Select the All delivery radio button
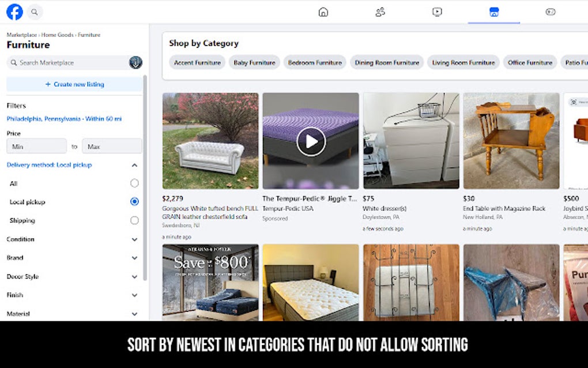This screenshot has height=368, width=588. pos(134,183)
